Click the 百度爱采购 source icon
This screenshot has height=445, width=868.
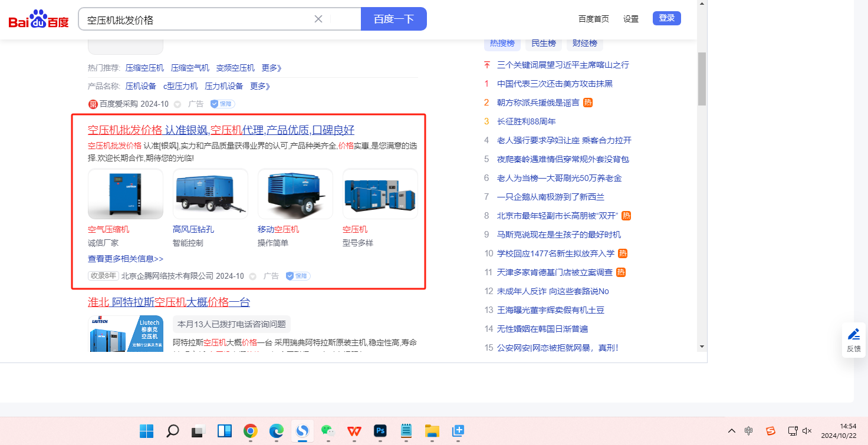point(93,104)
